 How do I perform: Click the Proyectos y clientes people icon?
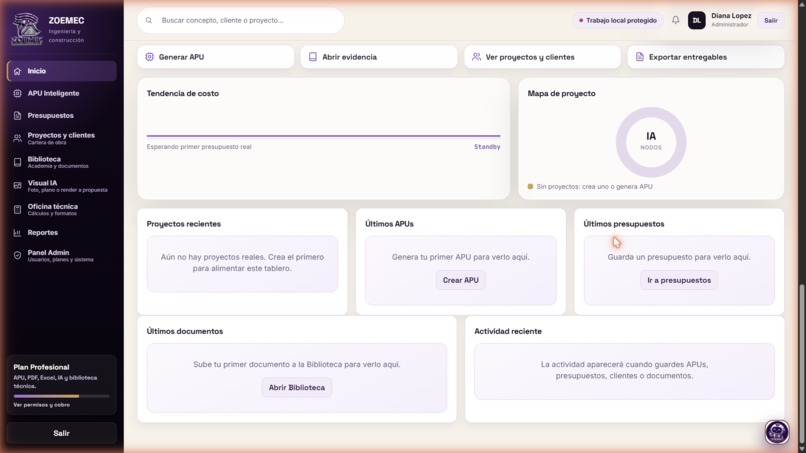point(17,138)
